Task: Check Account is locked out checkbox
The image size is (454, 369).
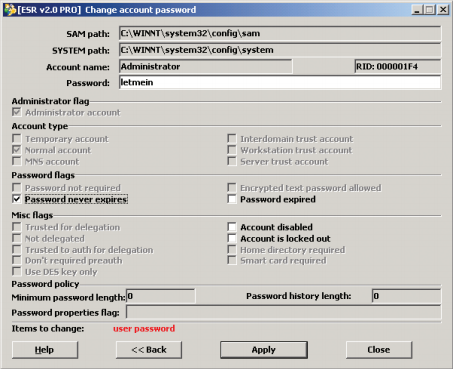Action: click(232, 238)
